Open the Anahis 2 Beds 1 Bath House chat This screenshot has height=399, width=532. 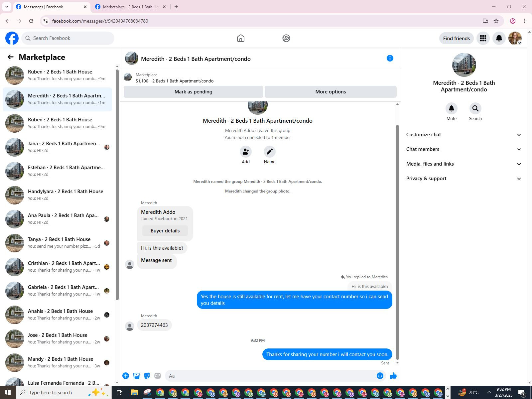57,315
